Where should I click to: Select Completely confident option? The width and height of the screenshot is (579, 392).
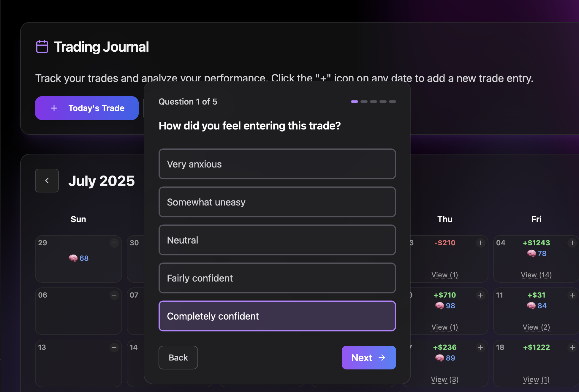tap(277, 316)
